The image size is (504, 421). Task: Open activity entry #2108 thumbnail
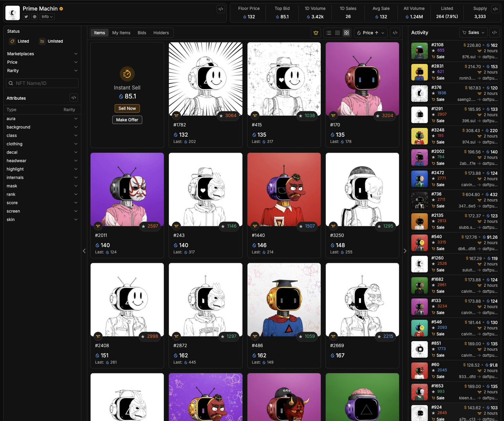click(x=420, y=51)
